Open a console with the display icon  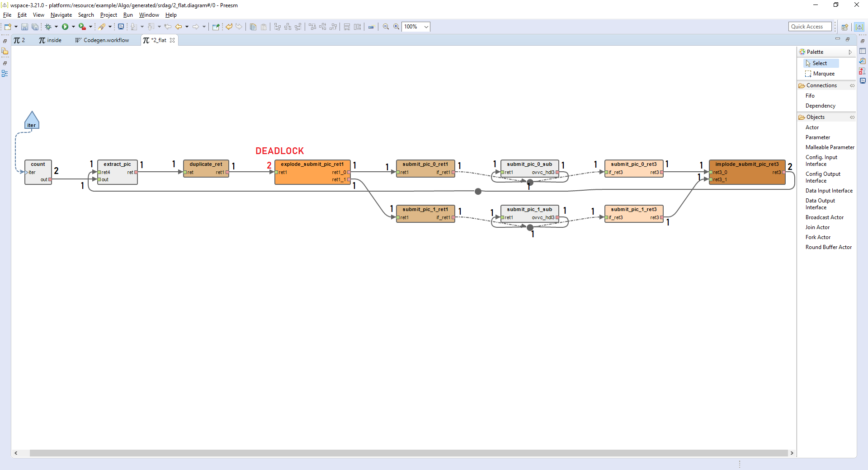[x=121, y=27]
